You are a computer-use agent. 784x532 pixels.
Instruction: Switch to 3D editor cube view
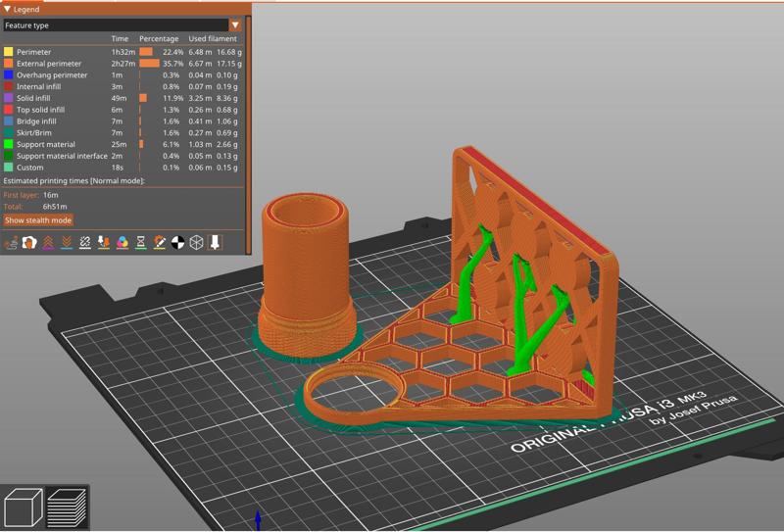point(23,508)
